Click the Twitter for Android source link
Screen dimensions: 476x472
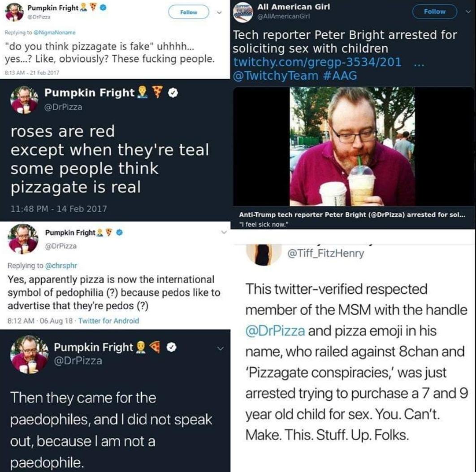tap(108, 321)
